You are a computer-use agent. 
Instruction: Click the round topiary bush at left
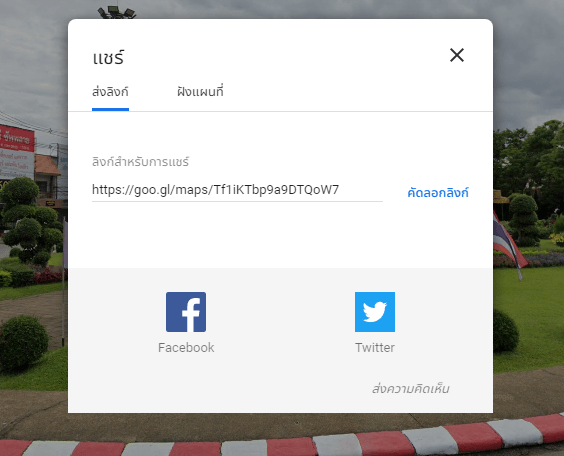pos(24,342)
